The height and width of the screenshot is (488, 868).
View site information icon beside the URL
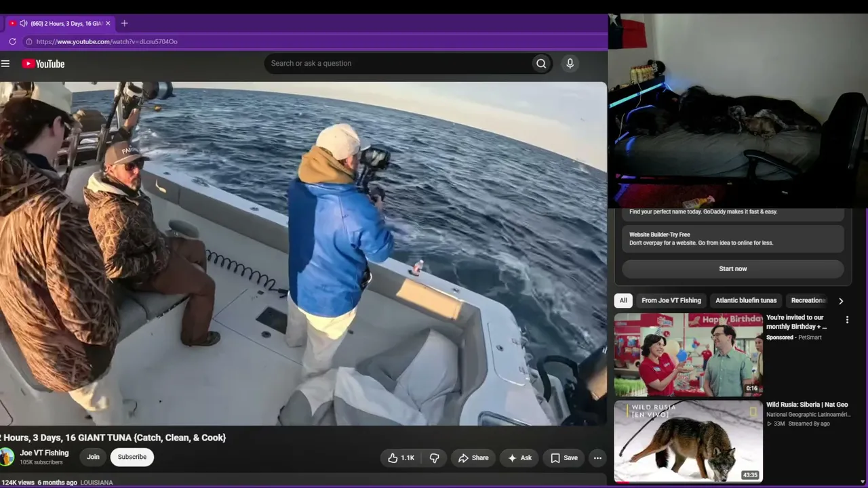28,41
